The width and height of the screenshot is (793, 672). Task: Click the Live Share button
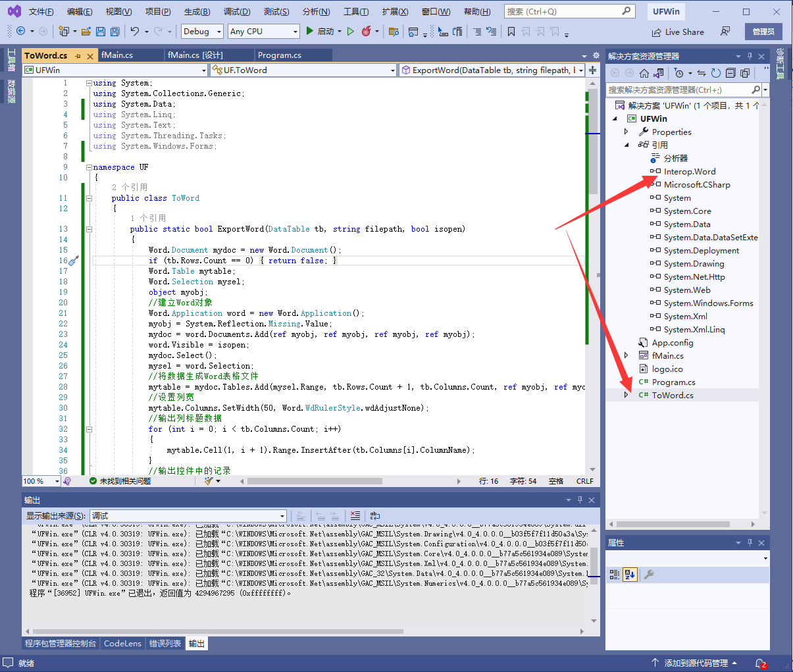point(677,32)
